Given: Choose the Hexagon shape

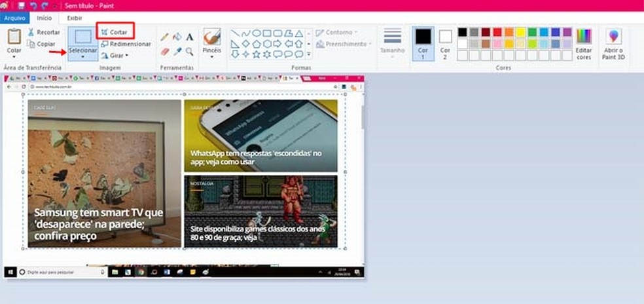Looking at the screenshot, I should [x=267, y=44].
